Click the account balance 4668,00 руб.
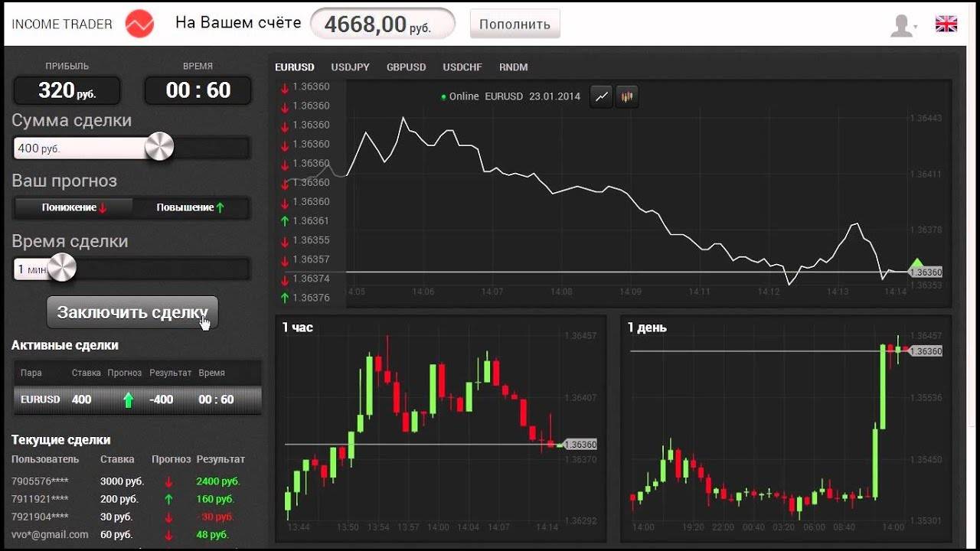The image size is (980, 551). click(382, 24)
